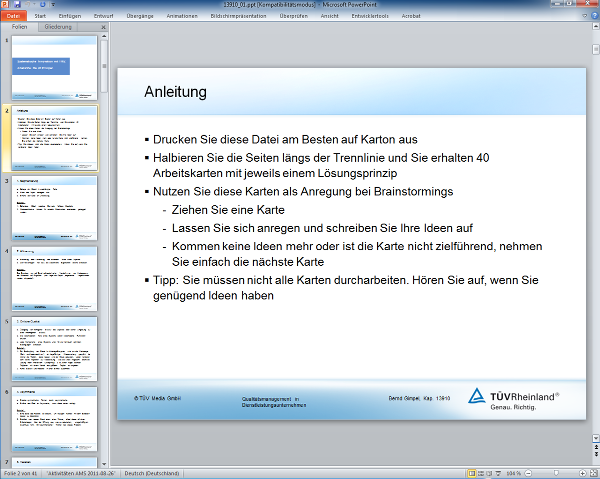This screenshot has height=479, width=600.
Task: Open the Einfügen ribbon tab
Action: tap(70, 16)
